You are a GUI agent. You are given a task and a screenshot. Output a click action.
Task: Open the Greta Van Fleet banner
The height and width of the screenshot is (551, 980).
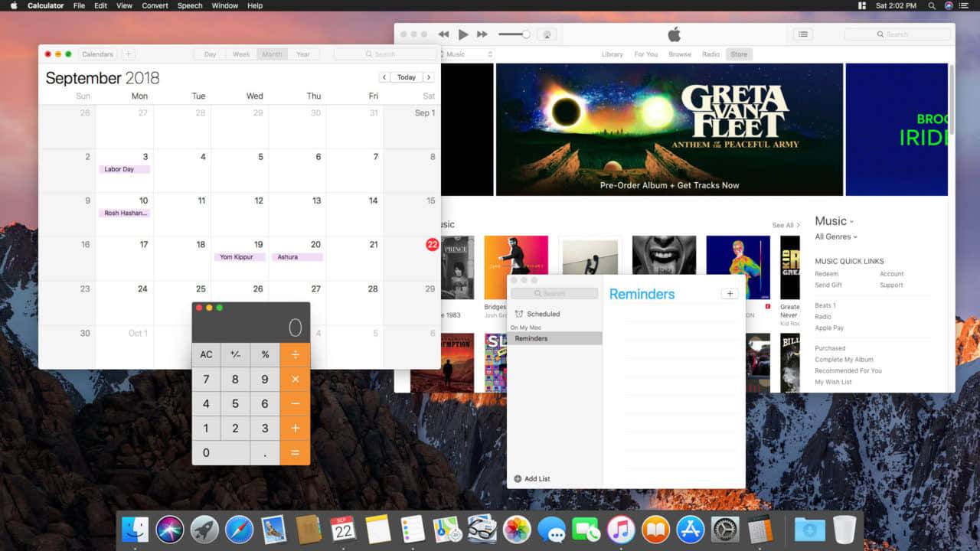(x=669, y=129)
